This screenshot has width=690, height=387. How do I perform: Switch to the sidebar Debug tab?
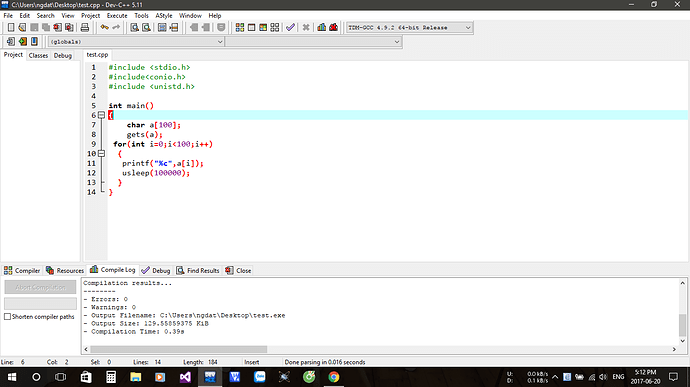coord(62,55)
